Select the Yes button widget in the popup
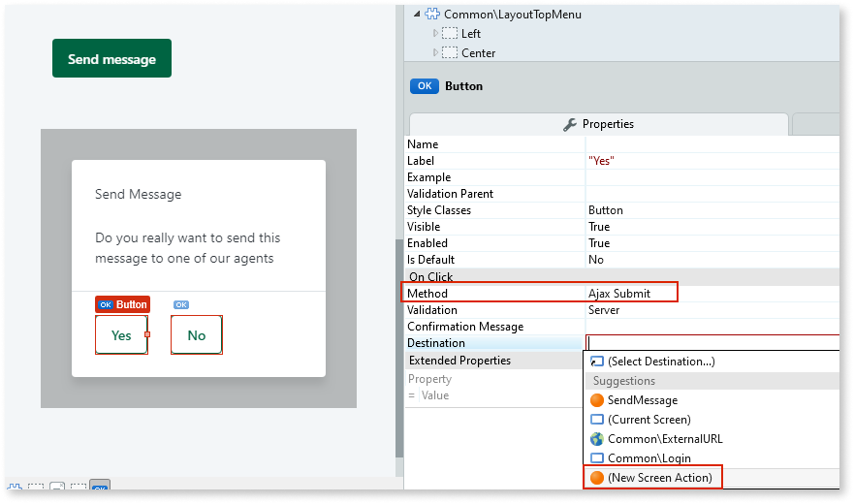Image resolution: width=854 pixels, height=504 pixels. [x=121, y=335]
